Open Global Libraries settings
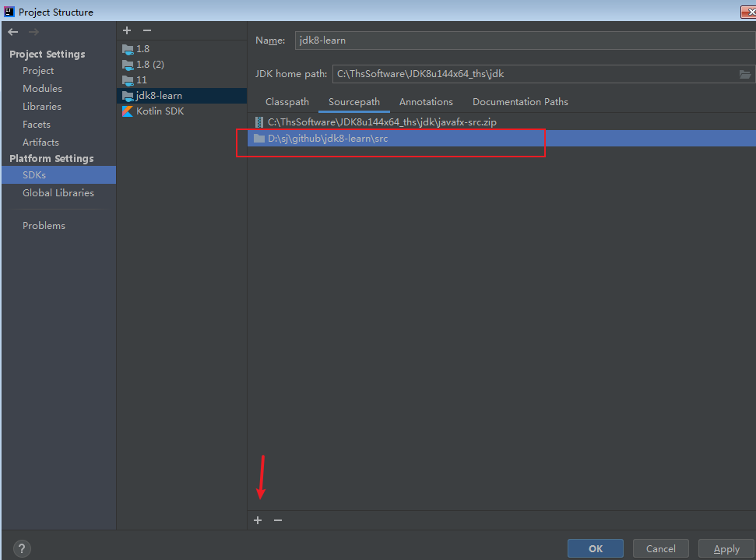The height and width of the screenshot is (560, 756). pyautogui.click(x=58, y=193)
